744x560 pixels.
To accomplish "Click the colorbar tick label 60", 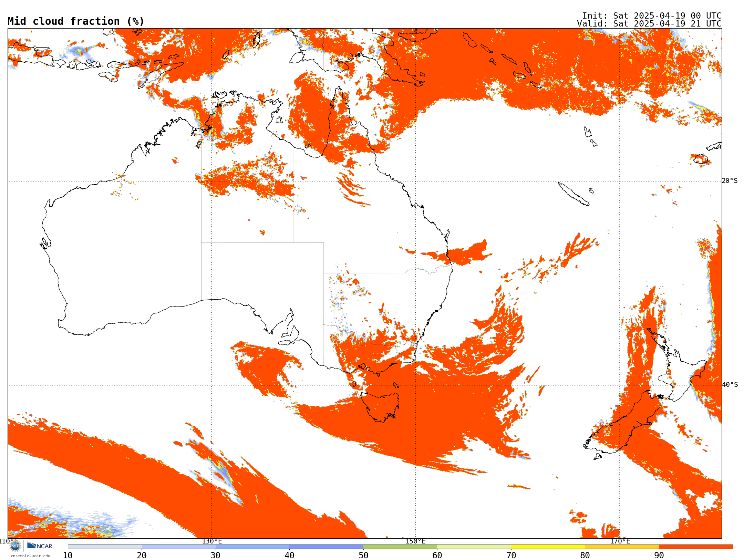I will pos(437,556).
